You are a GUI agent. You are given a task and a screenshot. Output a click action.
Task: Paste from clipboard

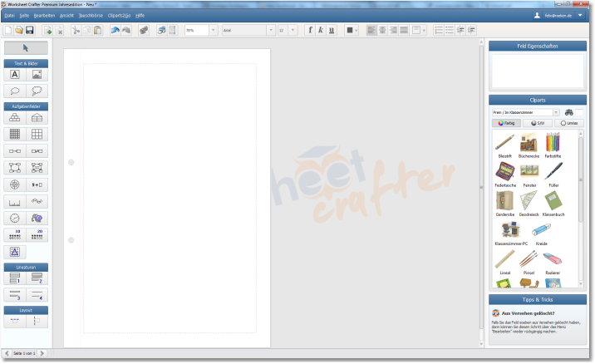coord(97,30)
